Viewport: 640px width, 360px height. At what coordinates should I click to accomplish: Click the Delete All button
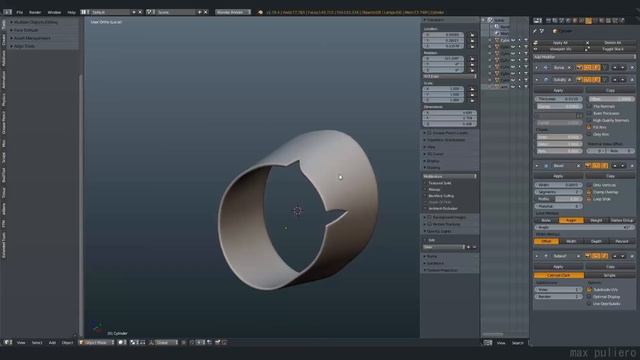(613, 42)
